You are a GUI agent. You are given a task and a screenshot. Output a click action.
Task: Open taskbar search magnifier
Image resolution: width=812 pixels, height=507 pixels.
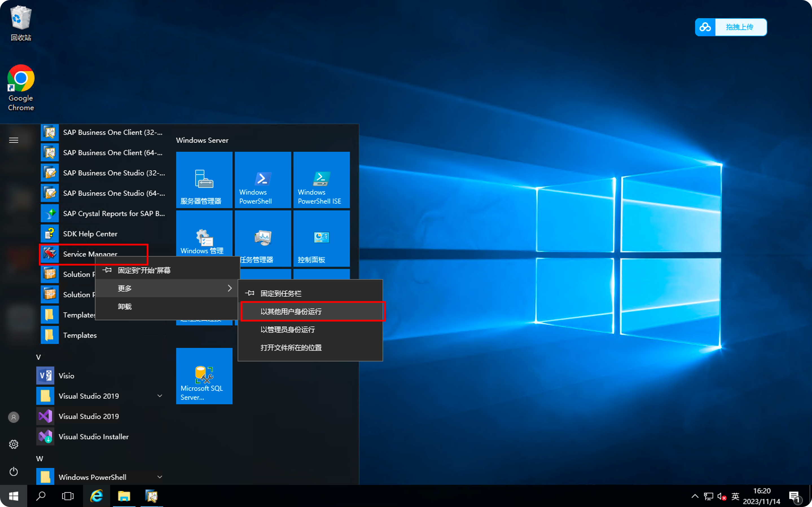41,496
